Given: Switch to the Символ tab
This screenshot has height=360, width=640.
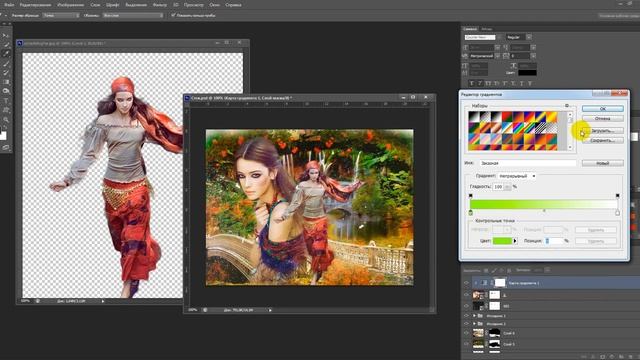Looking at the screenshot, I should (470, 29).
